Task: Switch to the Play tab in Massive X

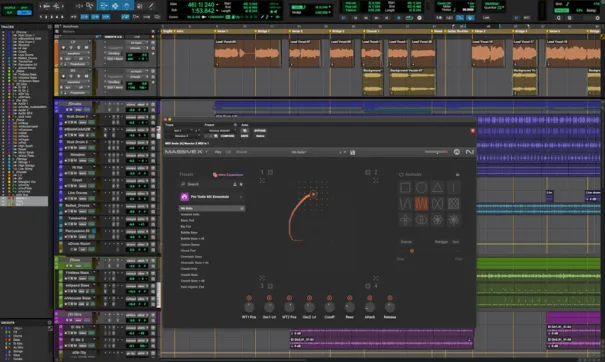Action: coord(218,152)
